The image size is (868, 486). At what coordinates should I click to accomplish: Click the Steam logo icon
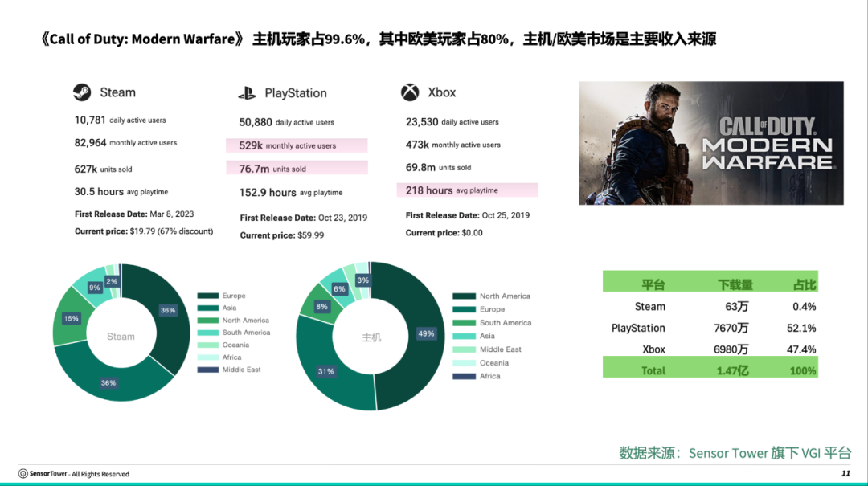click(x=82, y=92)
